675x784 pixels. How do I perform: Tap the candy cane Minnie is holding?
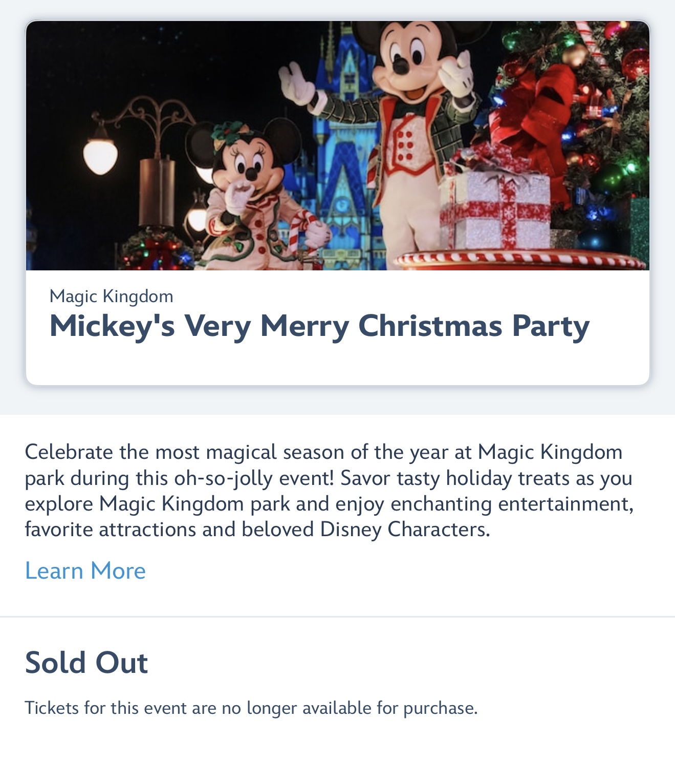coord(299,230)
